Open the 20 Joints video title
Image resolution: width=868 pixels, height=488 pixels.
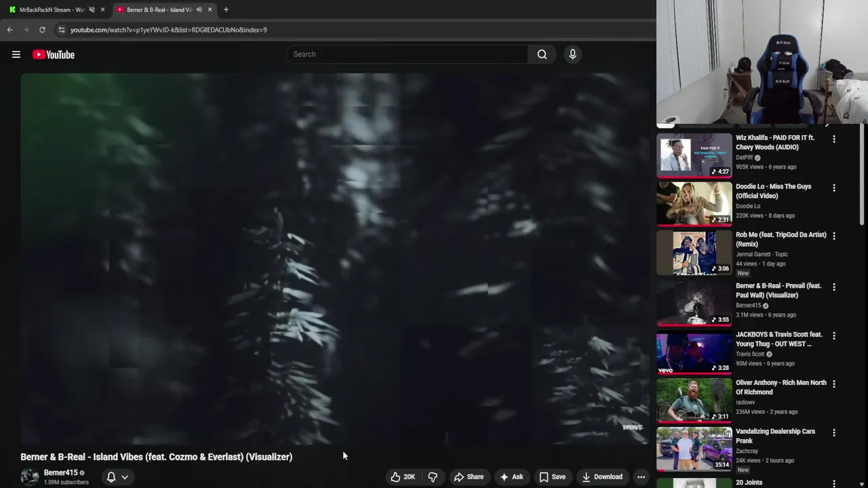[x=749, y=483]
